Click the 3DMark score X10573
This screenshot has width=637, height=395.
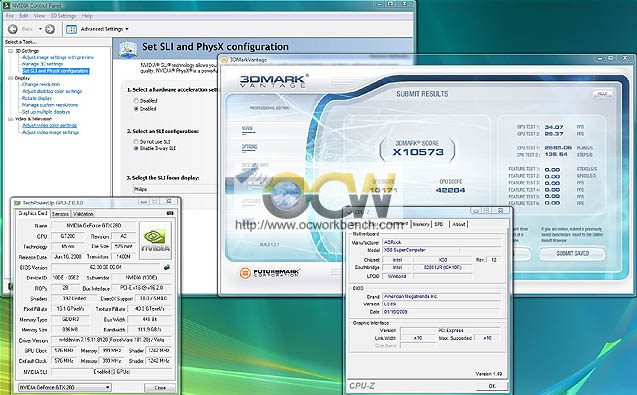click(418, 152)
